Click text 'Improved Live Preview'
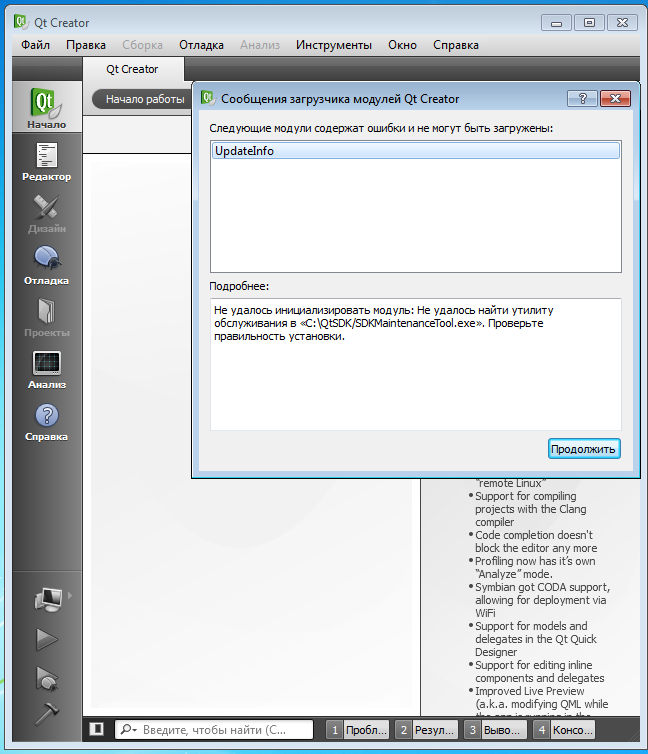648x754 pixels. pos(530,691)
